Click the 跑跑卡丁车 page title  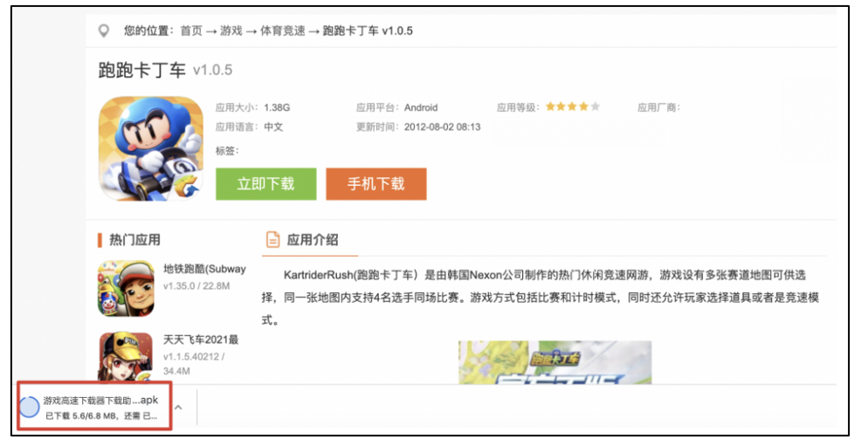pos(141,71)
